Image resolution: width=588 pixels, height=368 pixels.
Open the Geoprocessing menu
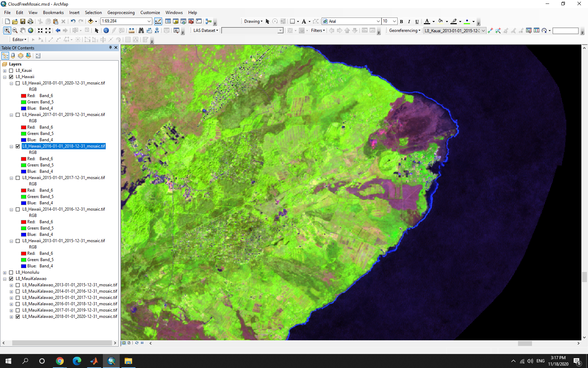(x=121, y=13)
